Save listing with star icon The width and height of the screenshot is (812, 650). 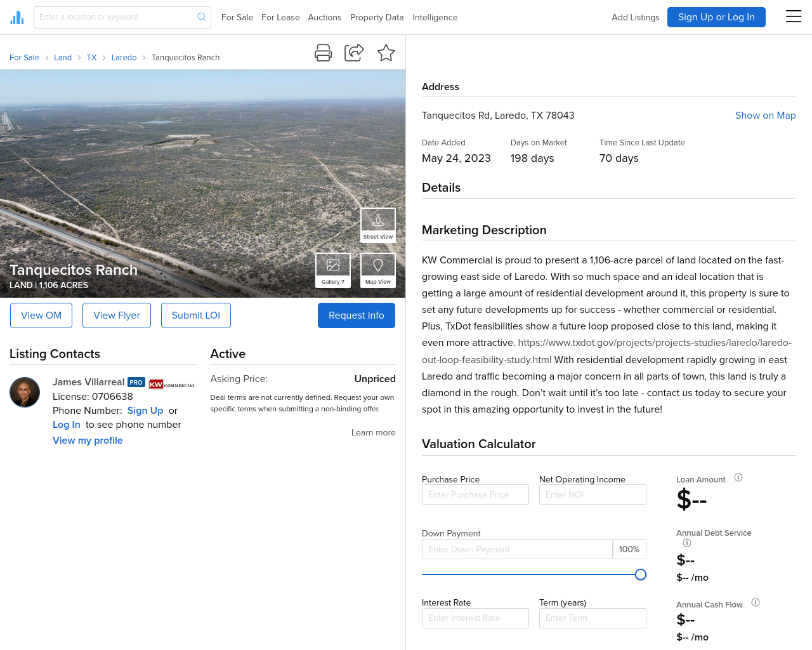386,53
